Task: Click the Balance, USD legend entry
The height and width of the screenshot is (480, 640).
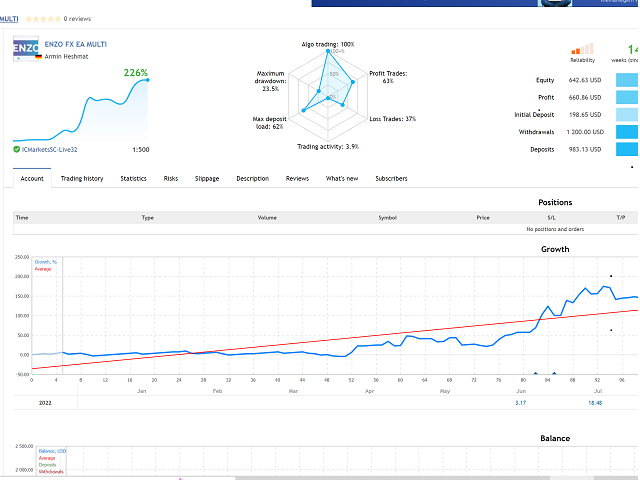Action: pyautogui.click(x=52, y=451)
